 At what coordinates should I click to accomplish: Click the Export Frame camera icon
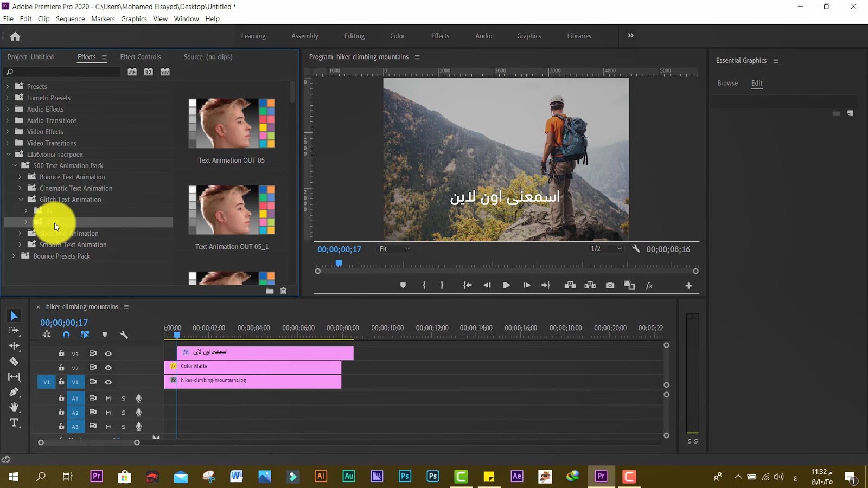point(610,285)
